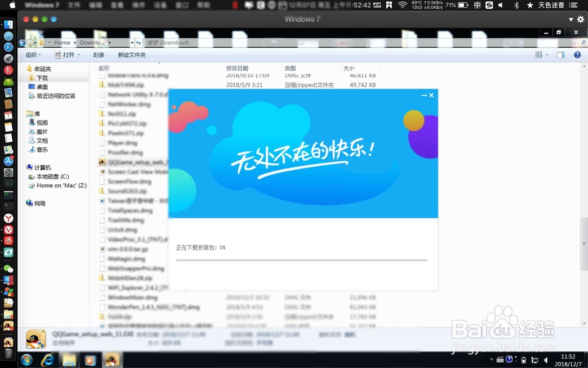Open Windows Explorer folder taskbar icon
The image size is (588, 368).
click(69, 360)
